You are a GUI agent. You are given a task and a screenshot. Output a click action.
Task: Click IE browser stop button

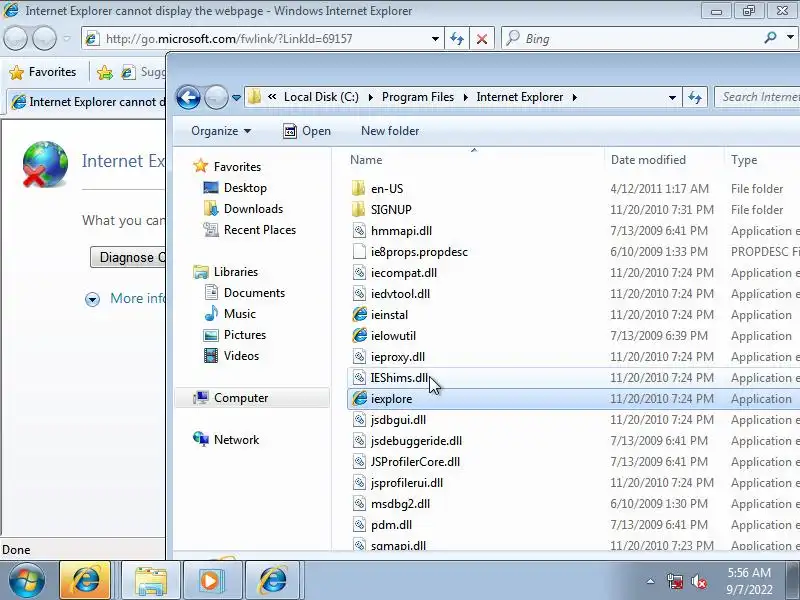(x=481, y=39)
